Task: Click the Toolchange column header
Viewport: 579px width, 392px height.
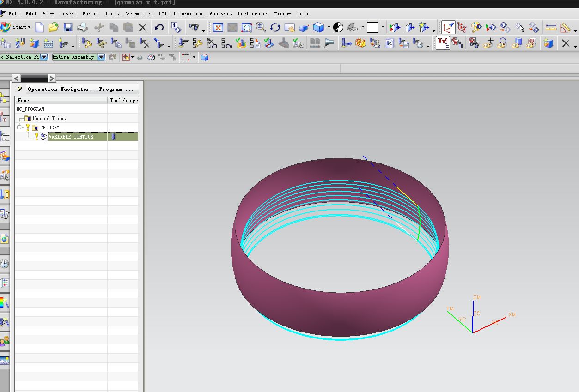Action: [x=123, y=100]
